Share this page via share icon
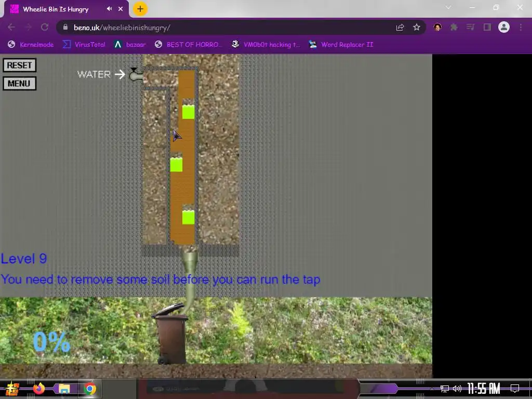 tap(400, 28)
